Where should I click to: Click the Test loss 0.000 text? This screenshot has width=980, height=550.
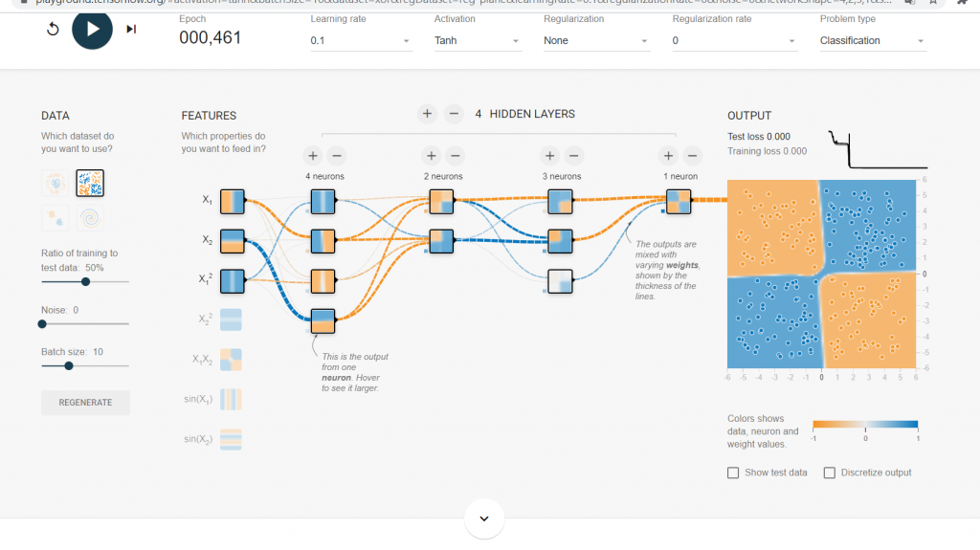tap(759, 136)
